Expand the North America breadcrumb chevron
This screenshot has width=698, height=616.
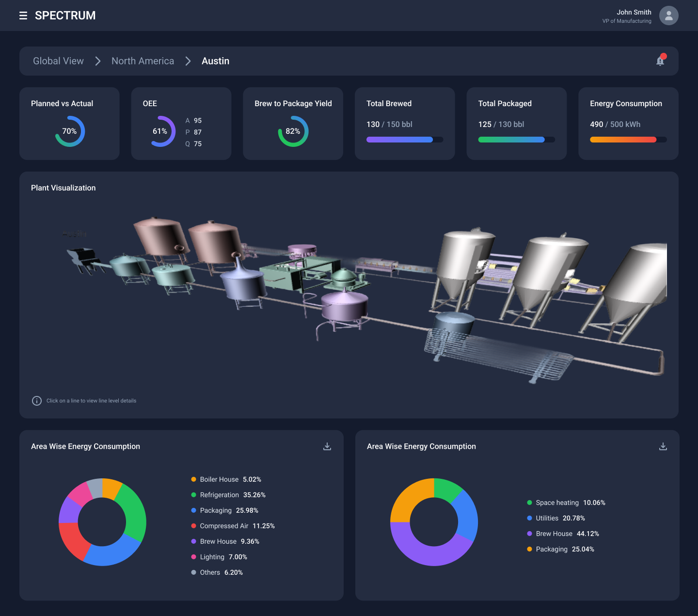coord(188,61)
